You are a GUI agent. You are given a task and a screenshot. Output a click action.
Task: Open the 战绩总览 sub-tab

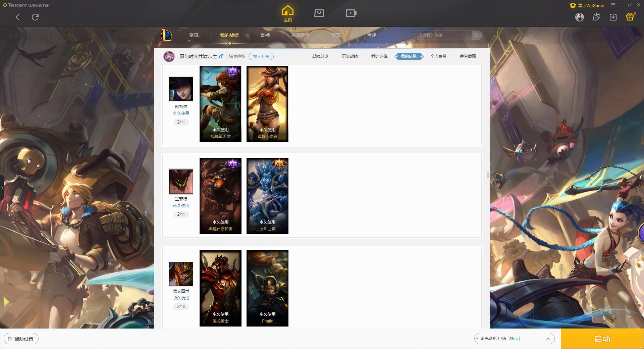[x=320, y=56]
